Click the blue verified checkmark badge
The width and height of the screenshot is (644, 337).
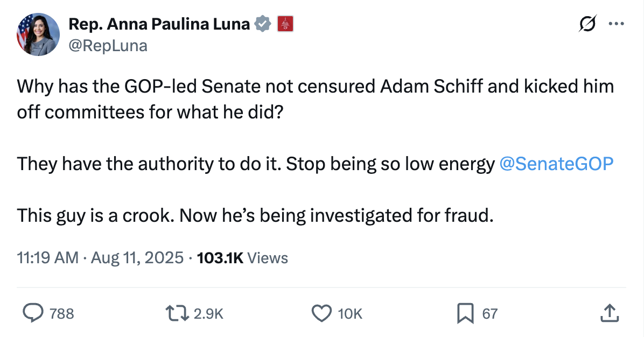tap(262, 24)
